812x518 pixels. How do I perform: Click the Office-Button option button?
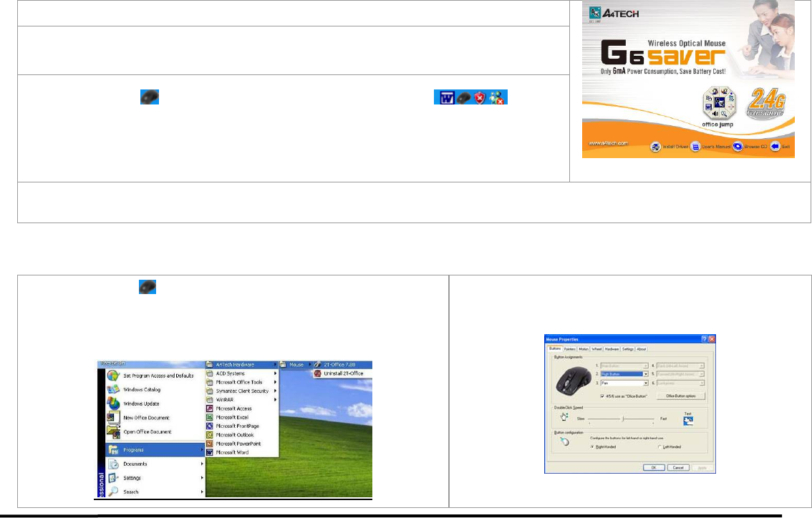[681, 396]
